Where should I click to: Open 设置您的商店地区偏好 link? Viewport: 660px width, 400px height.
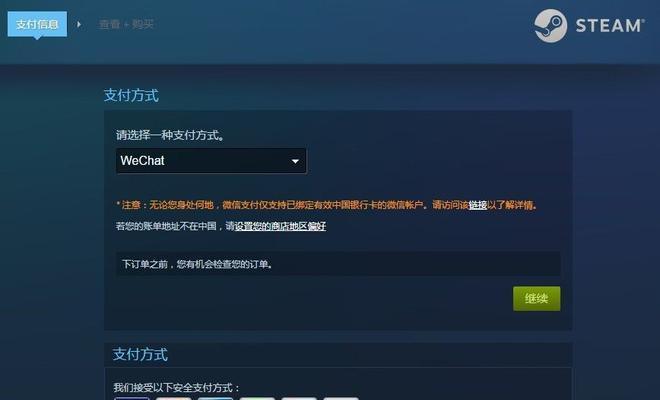[x=280, y=226]
